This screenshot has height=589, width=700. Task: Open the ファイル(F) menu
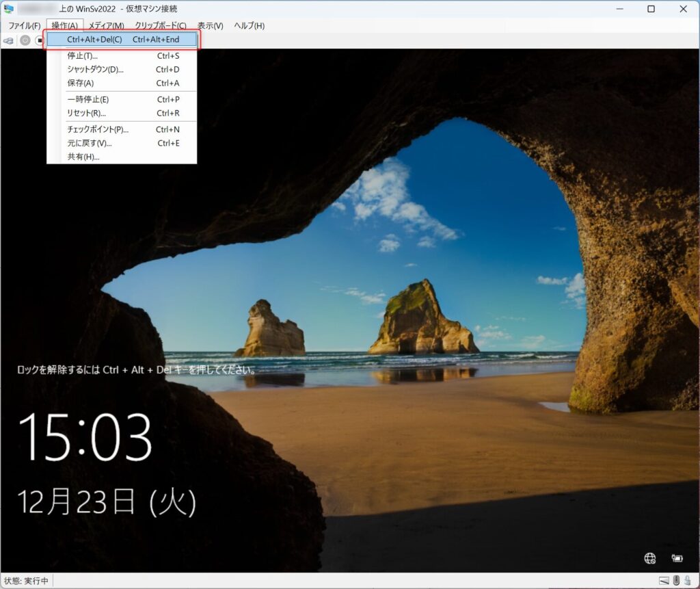24,25
